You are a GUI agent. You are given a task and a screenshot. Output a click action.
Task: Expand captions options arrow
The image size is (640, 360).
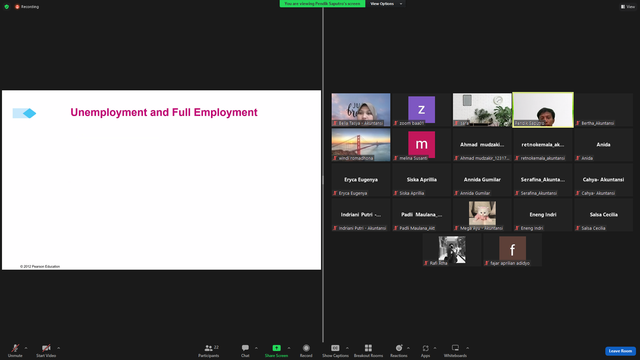[347, 348]
